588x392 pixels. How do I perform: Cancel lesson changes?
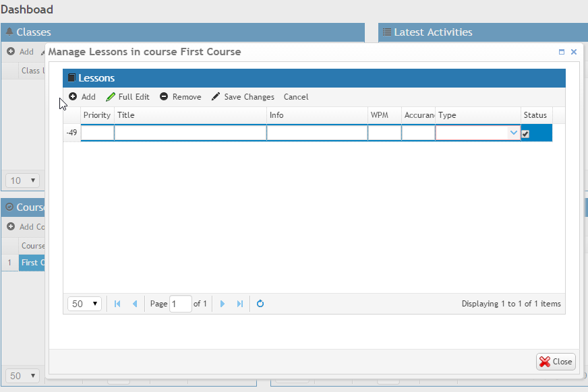(x=296, y=97)
